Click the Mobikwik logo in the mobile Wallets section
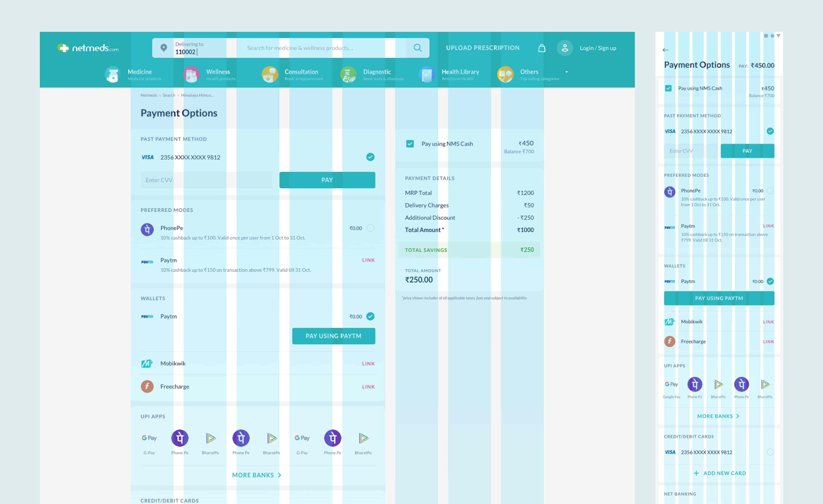This screenshot has width=823, height=504. pos(669,322)
